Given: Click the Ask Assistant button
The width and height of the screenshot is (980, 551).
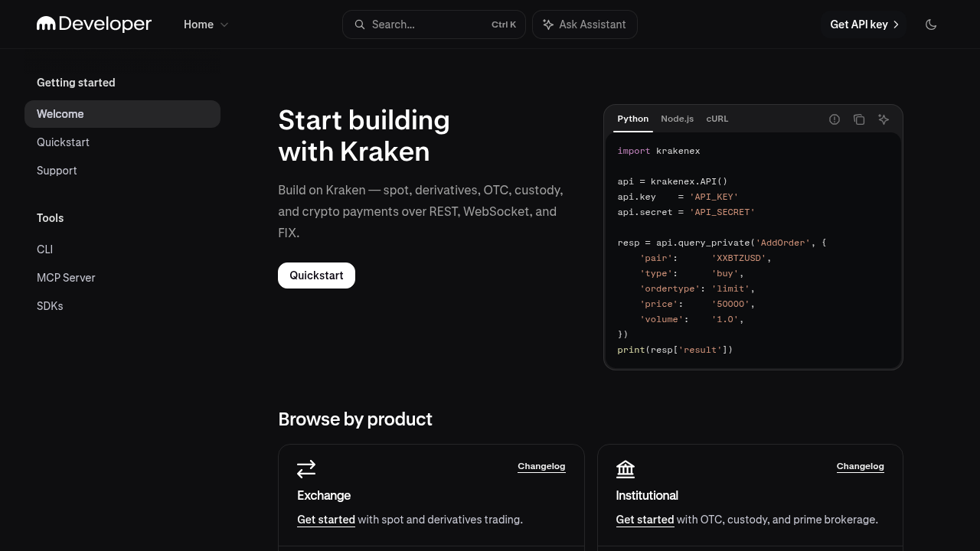Looking at the screenshot, I should (x=585, y=24).
